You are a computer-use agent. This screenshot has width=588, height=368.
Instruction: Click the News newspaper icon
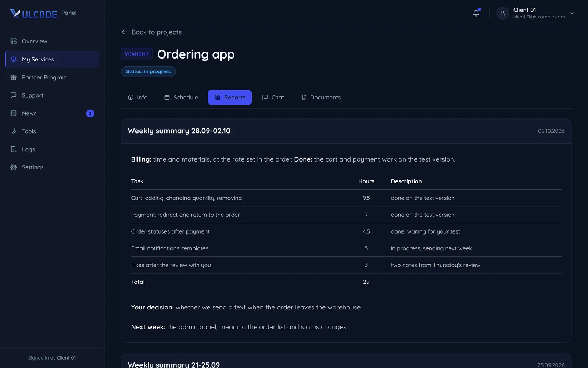(x=14, y=113)
